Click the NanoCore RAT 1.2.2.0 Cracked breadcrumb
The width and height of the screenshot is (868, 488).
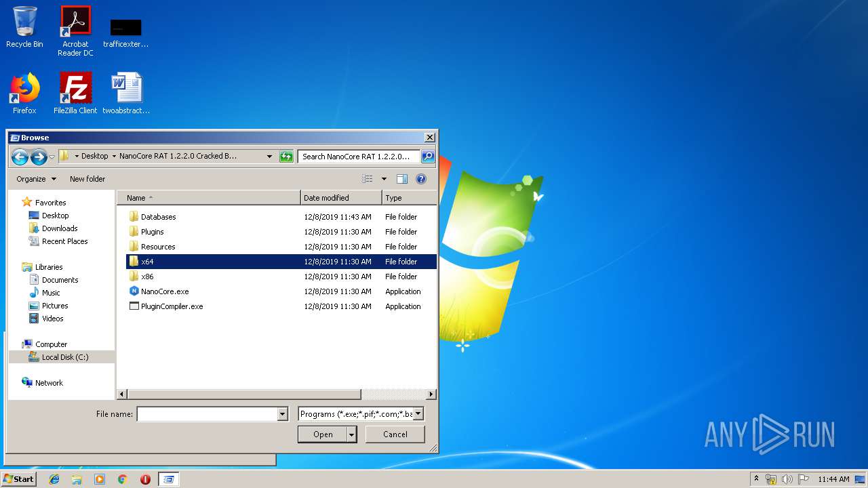click(178, 156)
